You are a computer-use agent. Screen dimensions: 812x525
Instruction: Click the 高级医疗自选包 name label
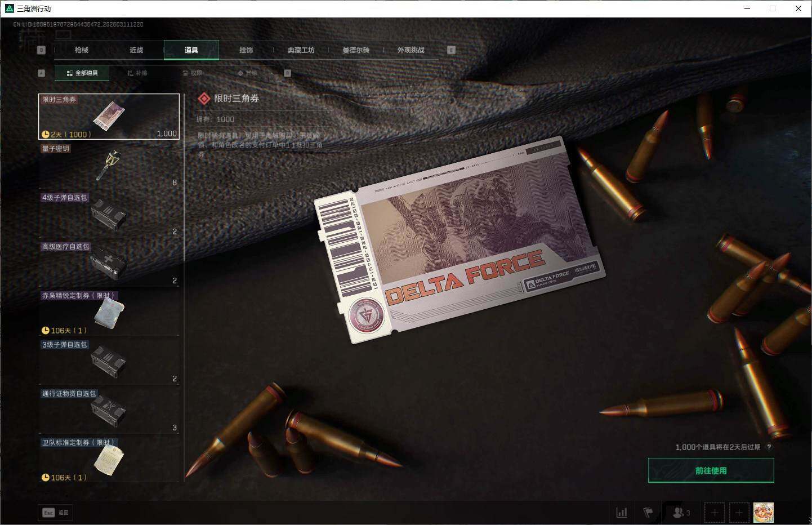(66, 247)
